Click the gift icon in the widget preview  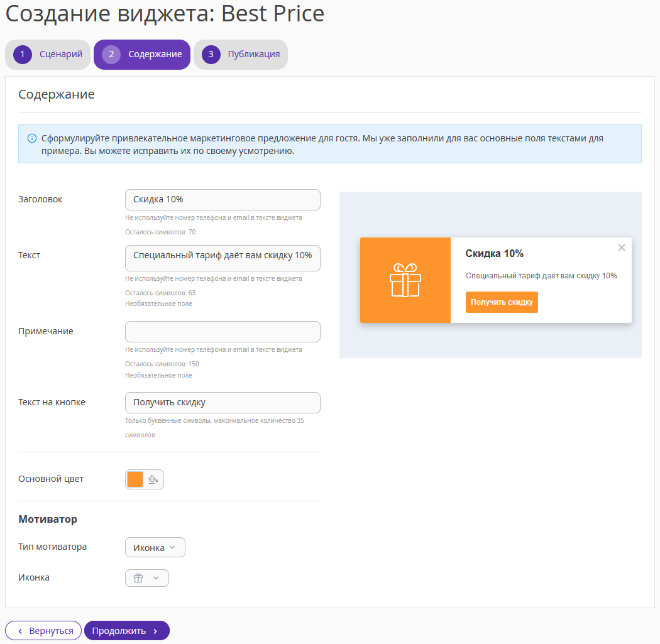click(405, 280)
